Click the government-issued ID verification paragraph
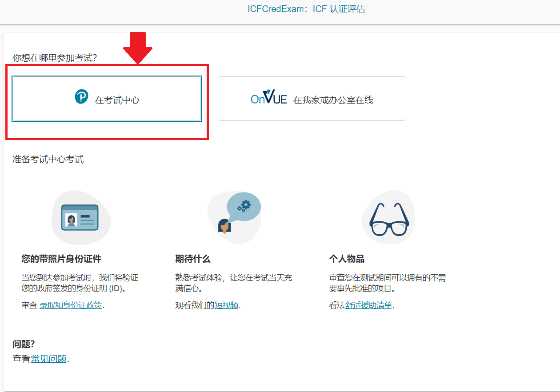 pos(80,283)
